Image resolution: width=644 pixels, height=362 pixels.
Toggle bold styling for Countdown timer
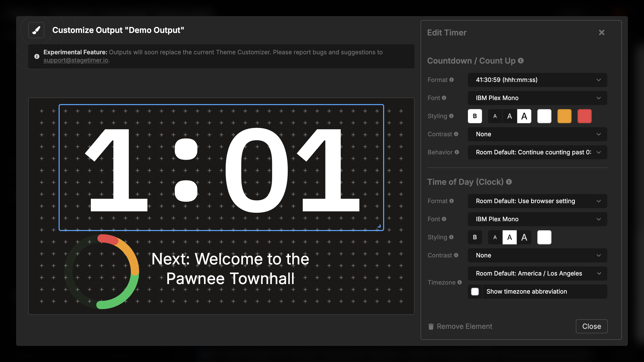pos(475,116)
